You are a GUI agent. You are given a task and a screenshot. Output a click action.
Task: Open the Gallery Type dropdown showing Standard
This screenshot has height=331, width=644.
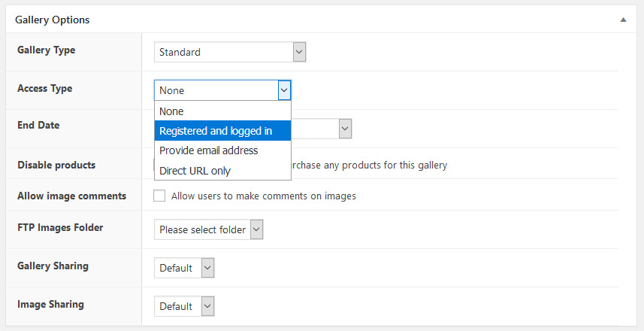(230, 52)
